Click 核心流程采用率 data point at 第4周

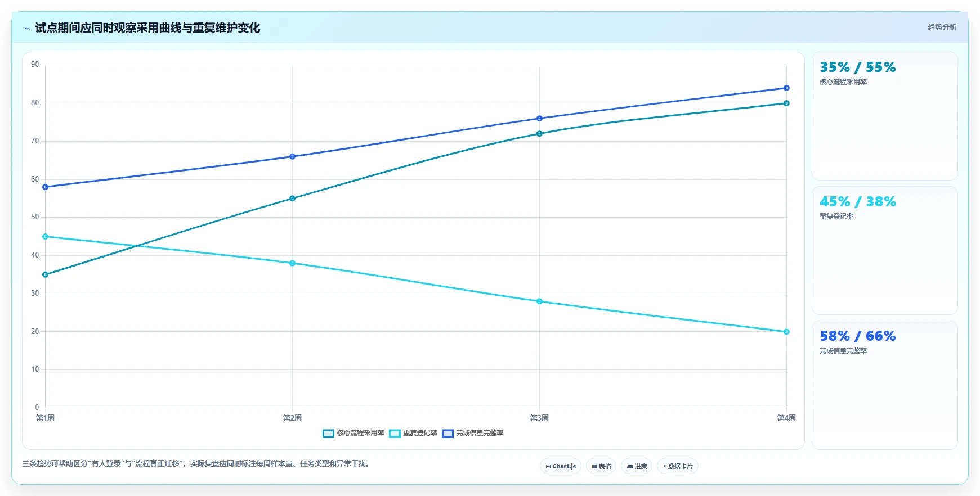click(786, 103)
